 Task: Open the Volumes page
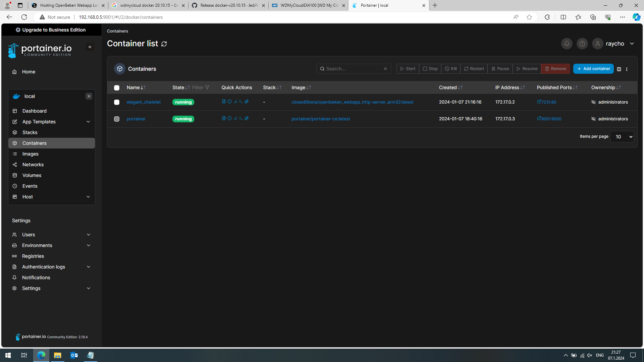coord(51,175)
